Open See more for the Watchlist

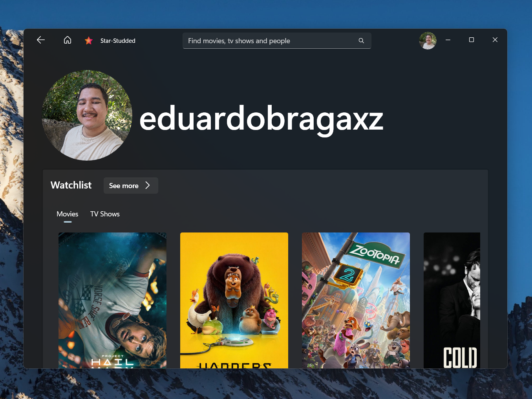[131, 186]
